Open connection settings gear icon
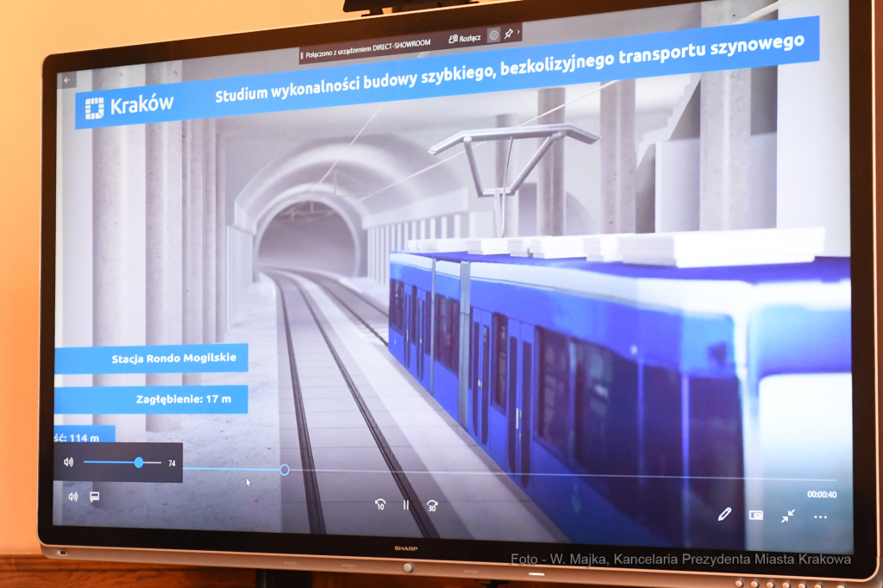 494,35
